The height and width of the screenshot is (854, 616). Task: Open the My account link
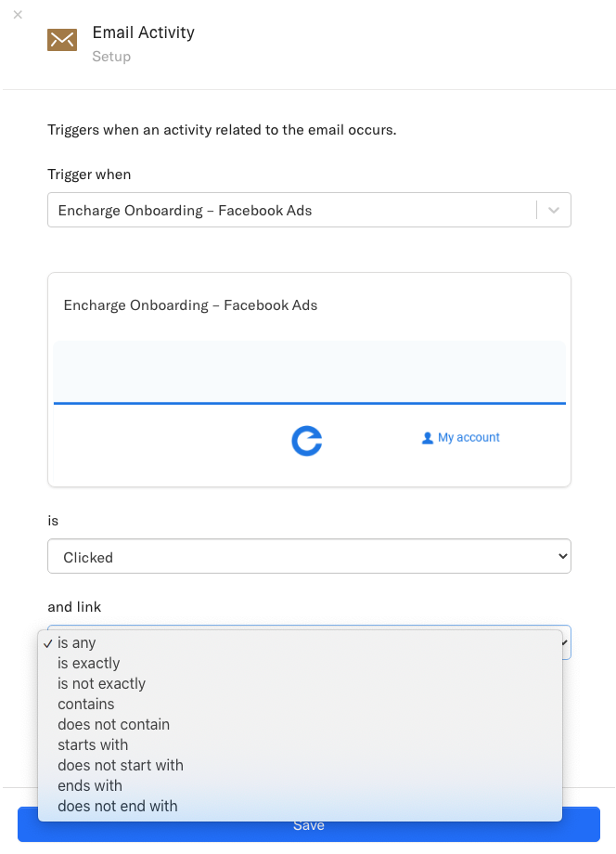pyautogui.click(x=468, y=437)
